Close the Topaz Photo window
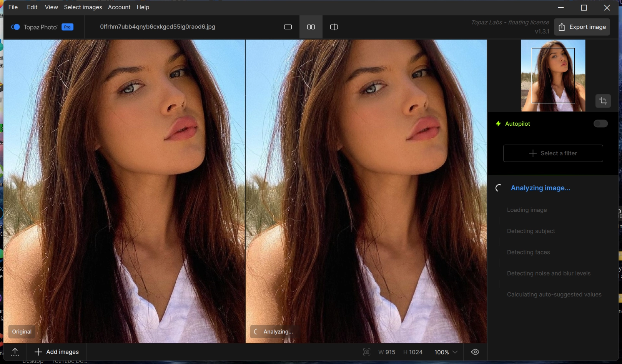Screen dimensions: 622x364 [x=607, y=8]
